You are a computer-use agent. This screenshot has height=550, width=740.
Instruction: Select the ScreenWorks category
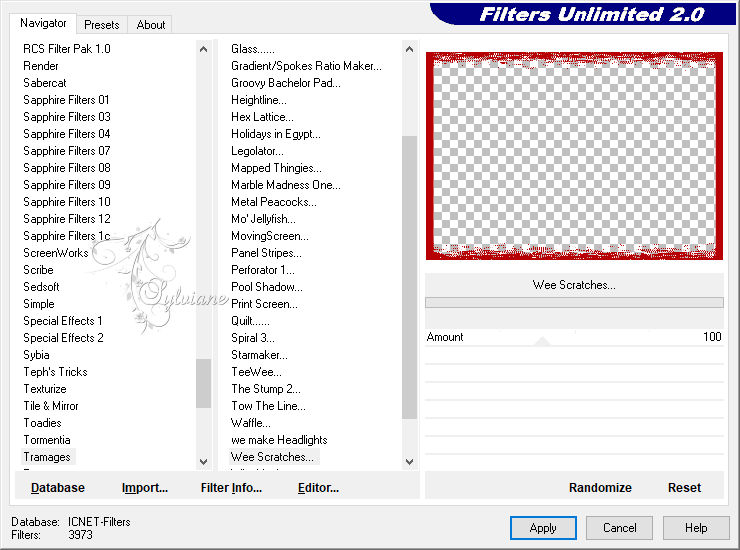[x=56, y=253]
